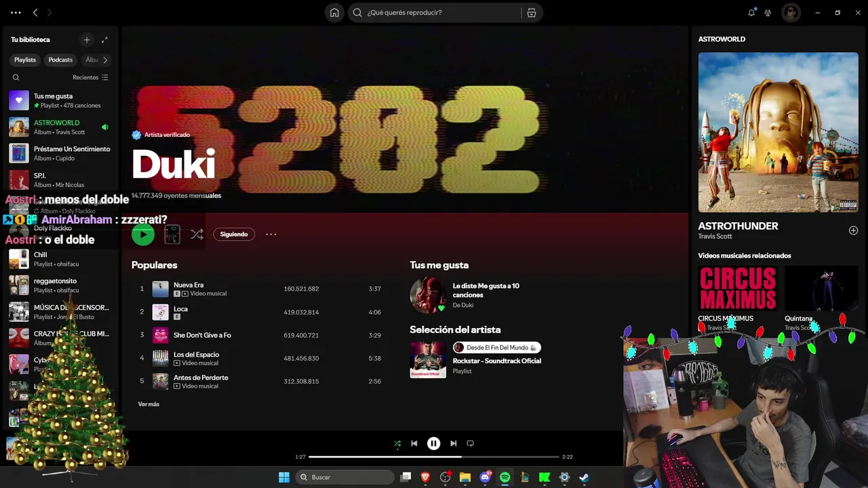This screenshot has height=488, width=868.
Task: Open reggaetonsito playlist in library
Action: 60,285
